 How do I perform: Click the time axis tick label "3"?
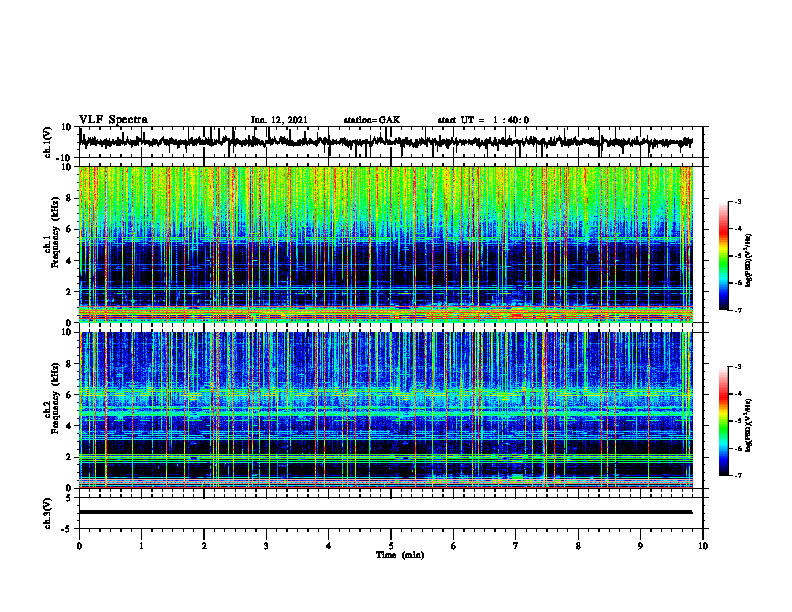pyautogui.click(x=266, y=546)
